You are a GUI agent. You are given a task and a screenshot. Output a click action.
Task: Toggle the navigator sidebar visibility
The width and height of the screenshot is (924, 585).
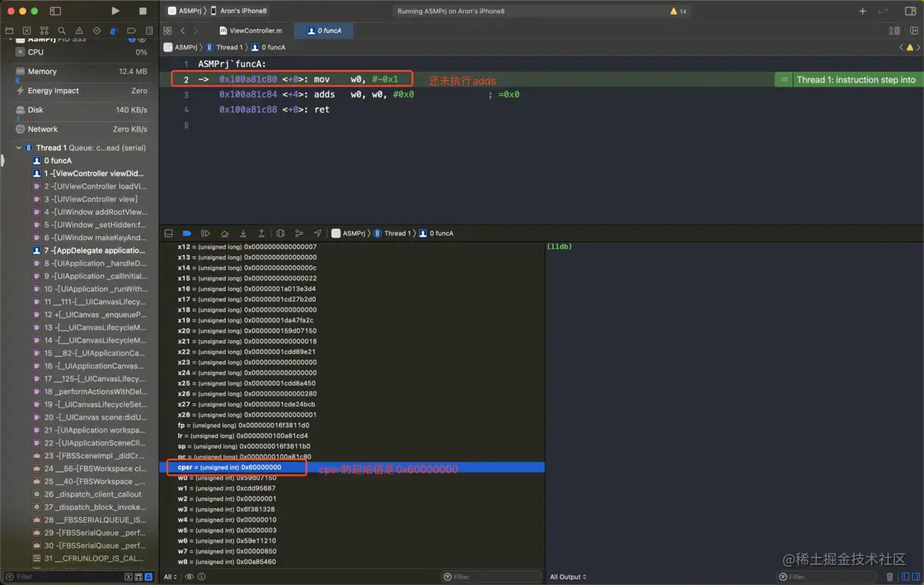coord(55,11)
